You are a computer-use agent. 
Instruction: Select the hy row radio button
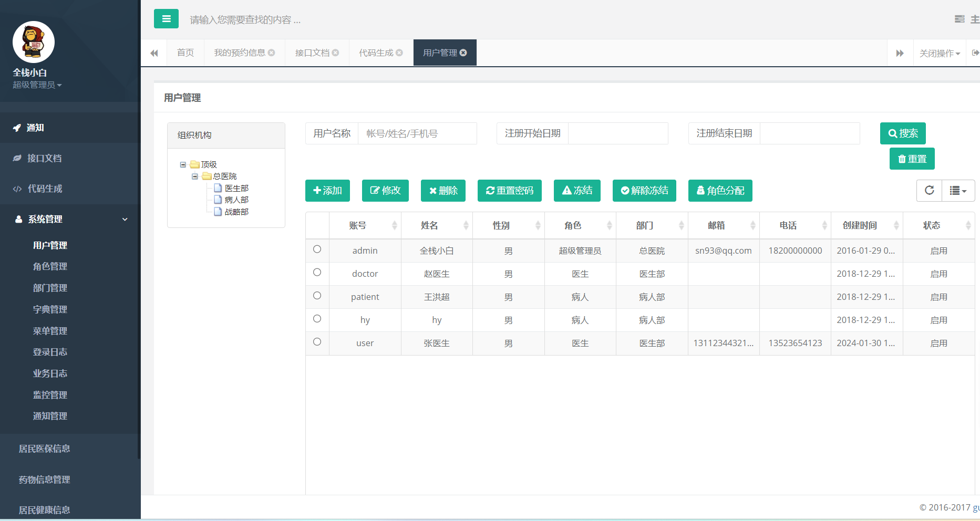click(317, 319)
